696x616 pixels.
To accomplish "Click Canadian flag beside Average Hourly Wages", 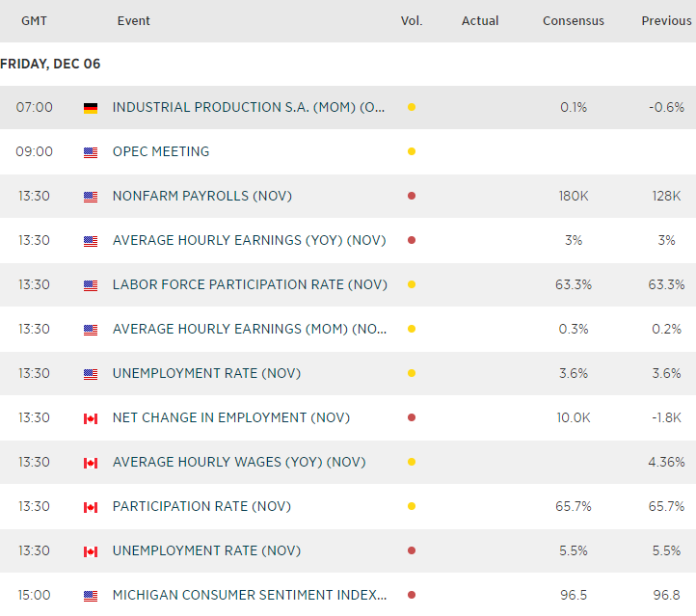I will pyautogui.click(x=91, y=463).
